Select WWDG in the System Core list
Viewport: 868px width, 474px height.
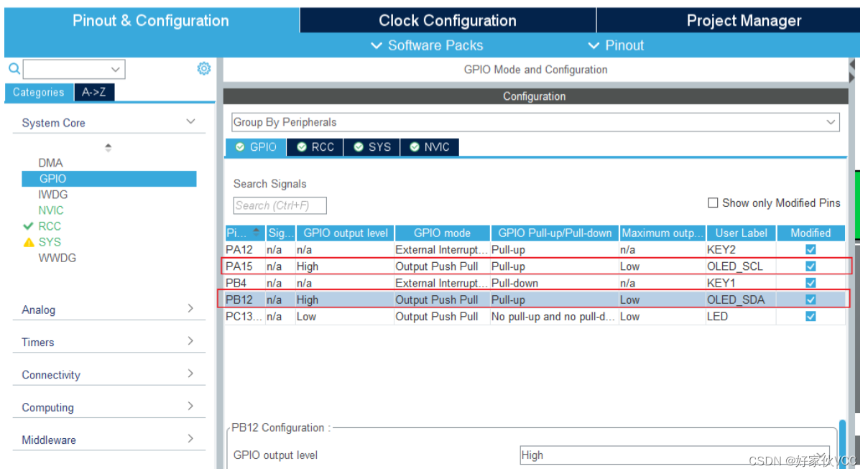click(x=57, y=258)
